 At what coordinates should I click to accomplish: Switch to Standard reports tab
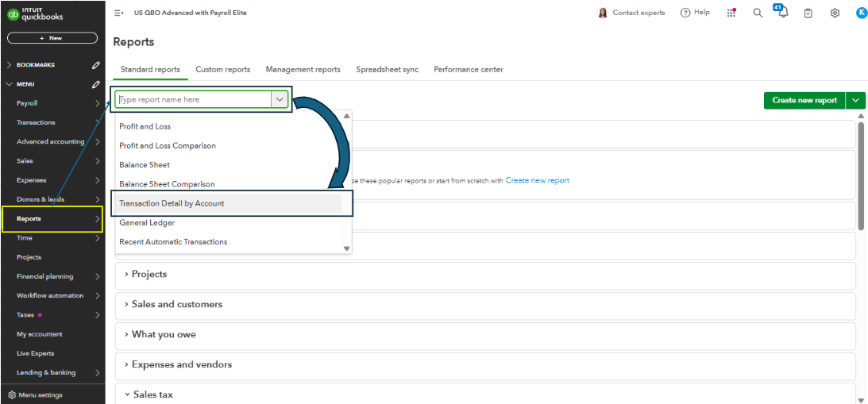[150, 70]
